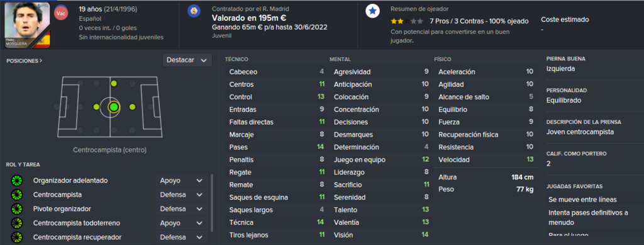Open the Destacar dropdown
The width and height of the screenshot is (644, 245).
pos(187,60)
